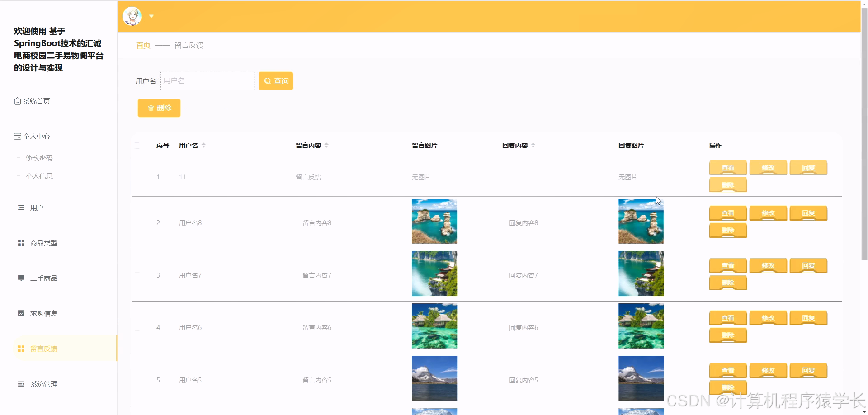Click 查看 for 用户名7 row
The height and width of the screenshot is (415, 868).
pyautogui.click(x=728, y=265)
